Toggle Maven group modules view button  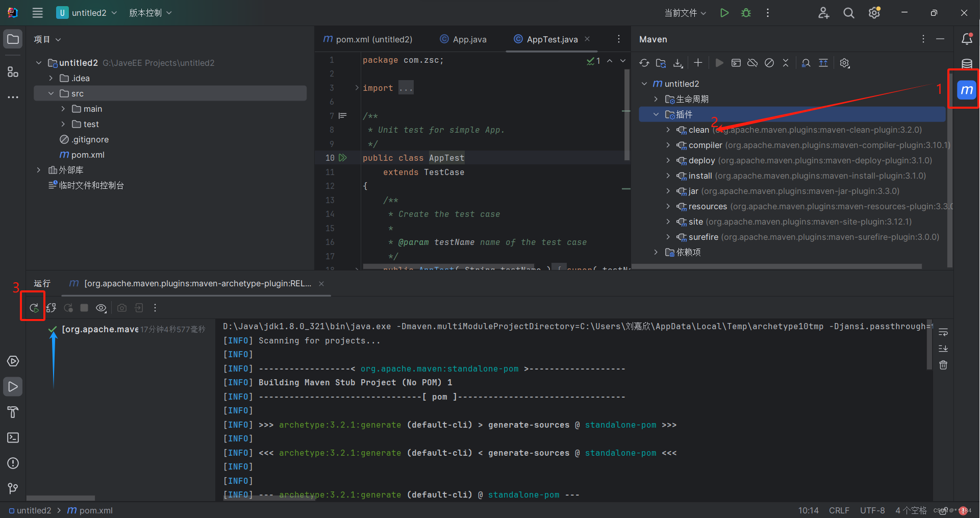[823, 63]
